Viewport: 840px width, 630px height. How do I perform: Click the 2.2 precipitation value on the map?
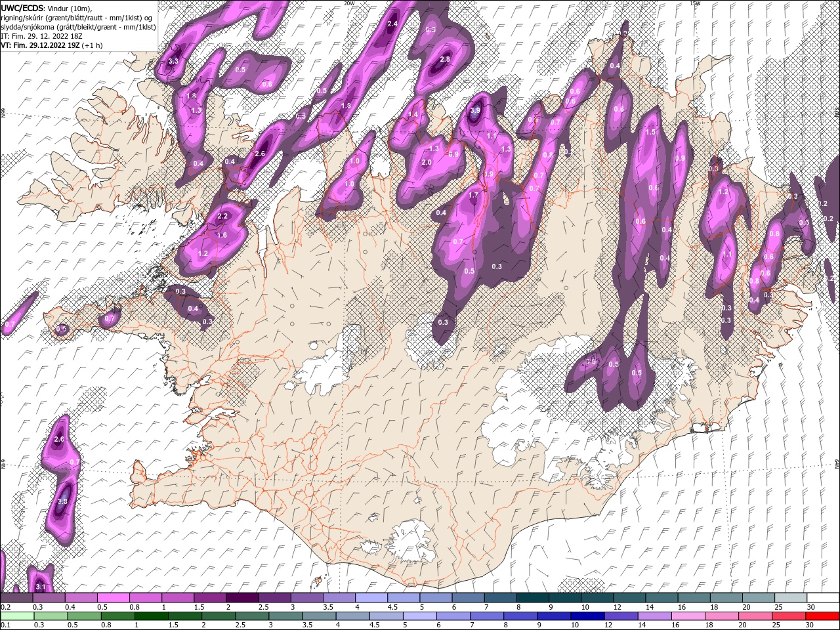[x=222, y=216]
